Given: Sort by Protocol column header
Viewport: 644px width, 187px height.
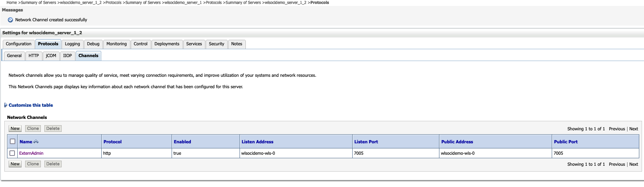Looking at the screenshot, I should click(112, 142).
